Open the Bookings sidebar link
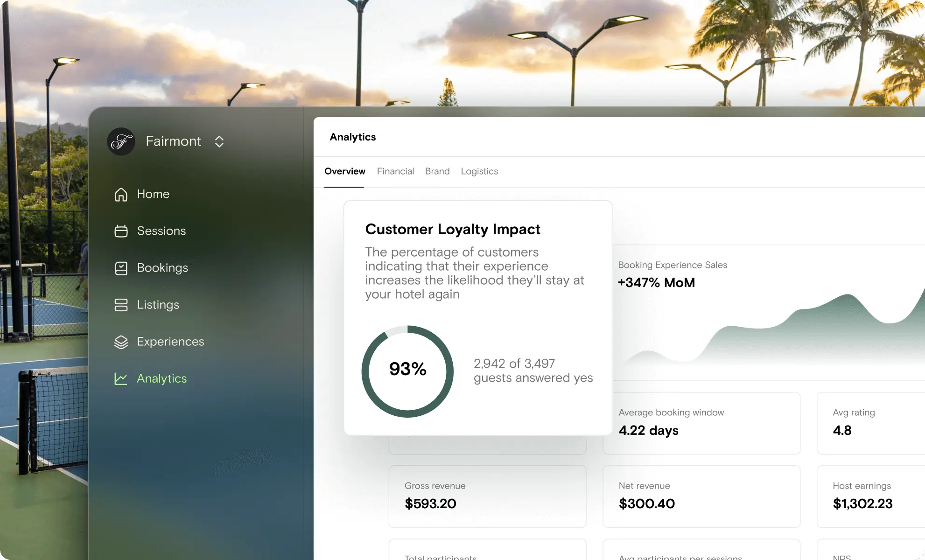 (162, 268)
